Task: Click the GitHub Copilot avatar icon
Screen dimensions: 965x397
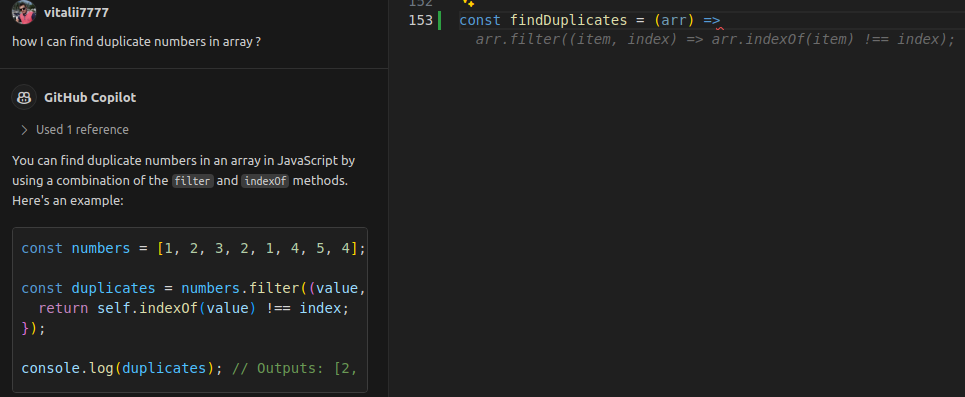Action: pos(24,97)
